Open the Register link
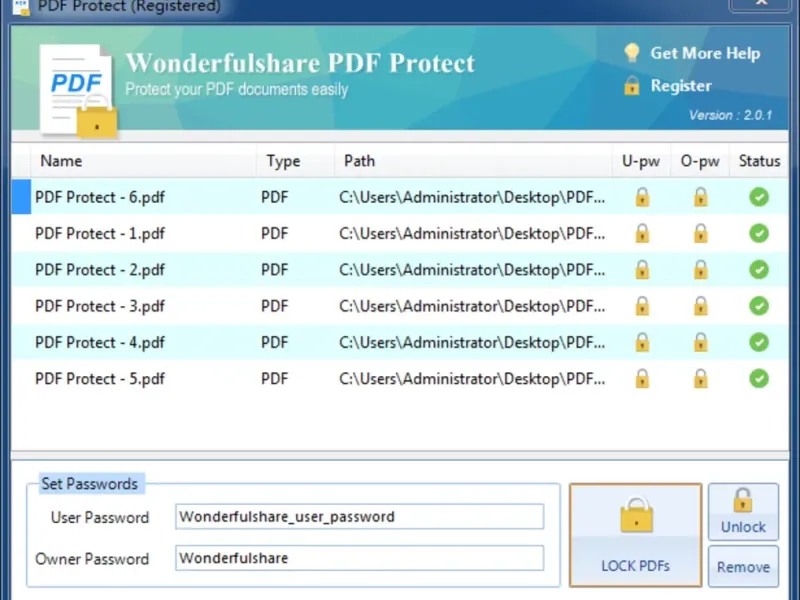800x600 pixels. (681, 86)
